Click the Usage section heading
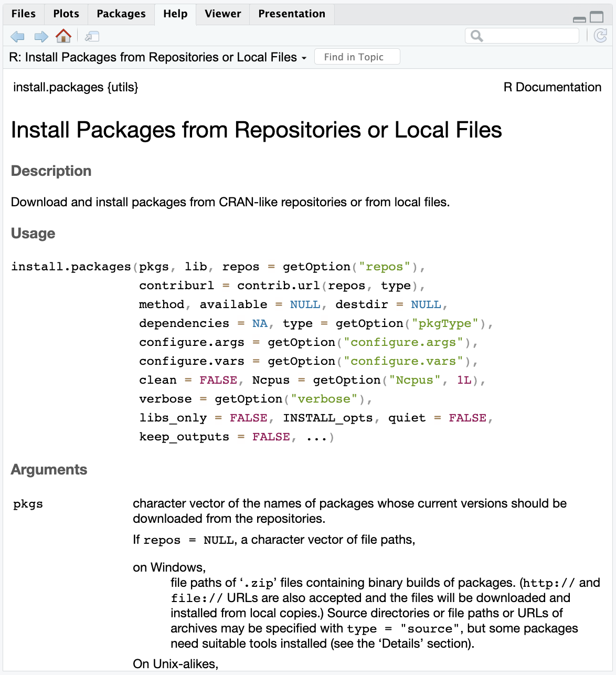This screenshot has height=675, width=616. point(33,233)
